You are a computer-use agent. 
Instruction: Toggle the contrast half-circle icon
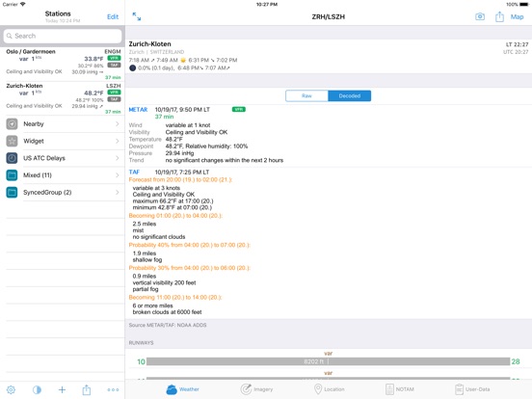tap(37, 389)
